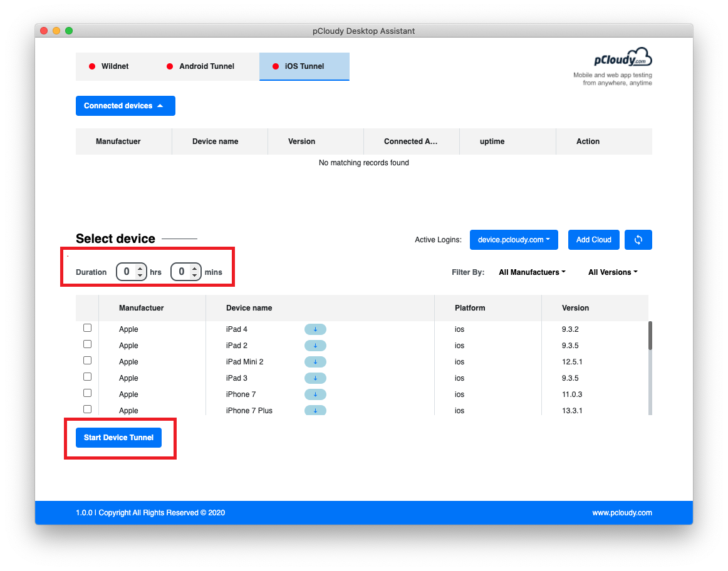728x571 pixels.
Task: Click the device list vertical scrollbar
Action: pyautogui.click(x=650, y=336)
